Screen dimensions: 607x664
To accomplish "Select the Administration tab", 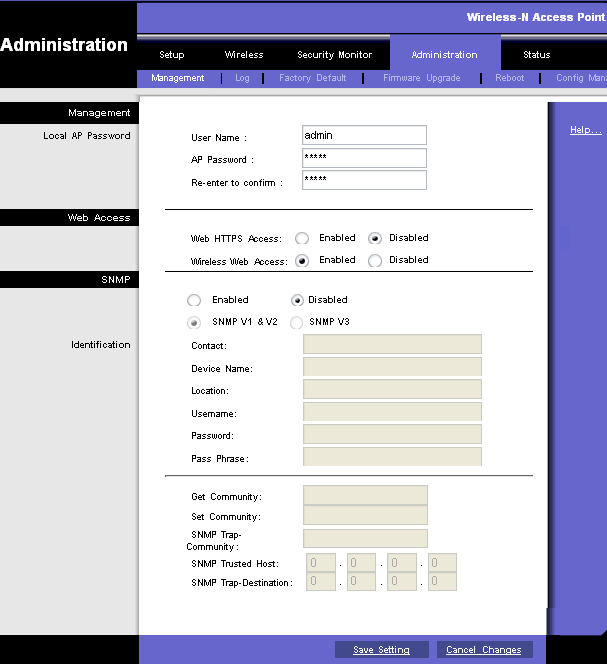I will (x=444, y=55).
